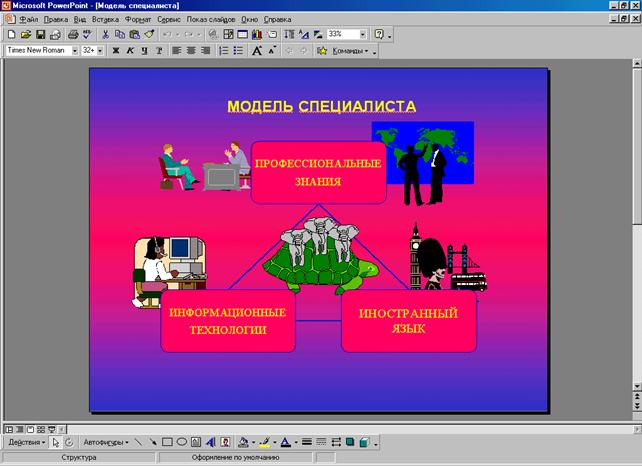Toggle the Free Rotate tool
This screenshot has height=466, width=642.
click(69, 442)
